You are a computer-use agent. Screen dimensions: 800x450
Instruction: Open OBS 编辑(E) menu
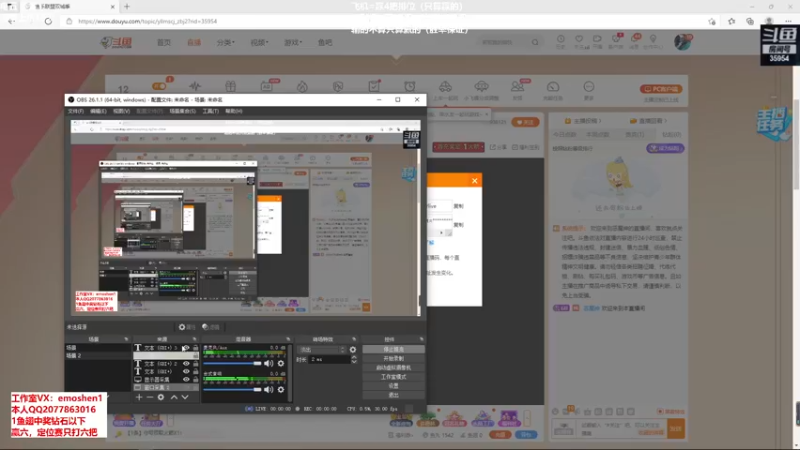[98, 111]
